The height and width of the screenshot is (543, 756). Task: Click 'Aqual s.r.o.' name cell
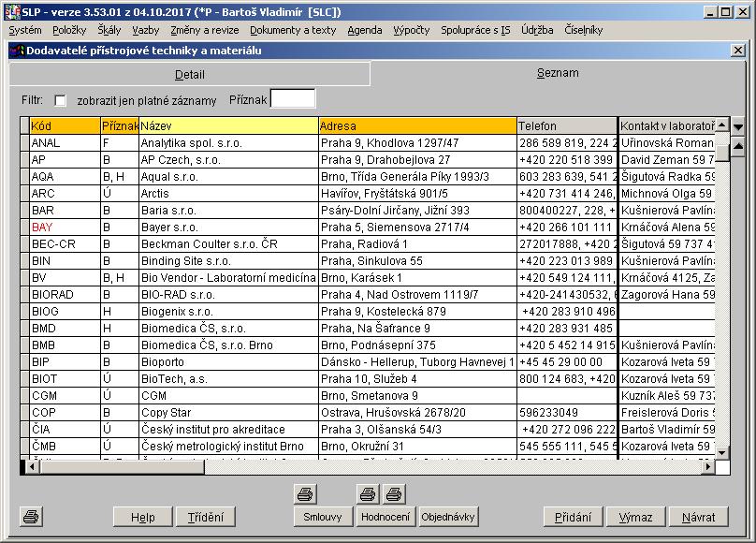(x=228, y=177)
